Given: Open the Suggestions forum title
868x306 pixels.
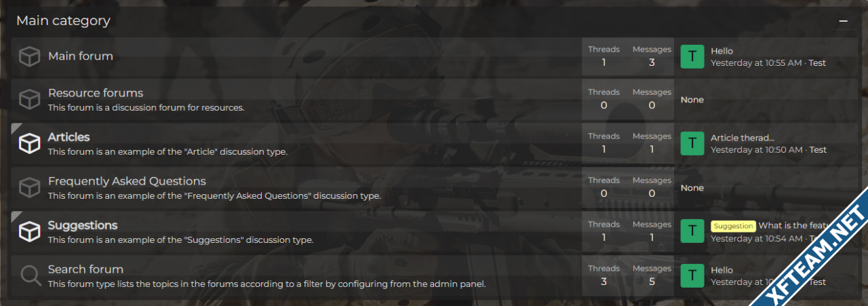Looking at the screenshot, I should pos(83,225).
